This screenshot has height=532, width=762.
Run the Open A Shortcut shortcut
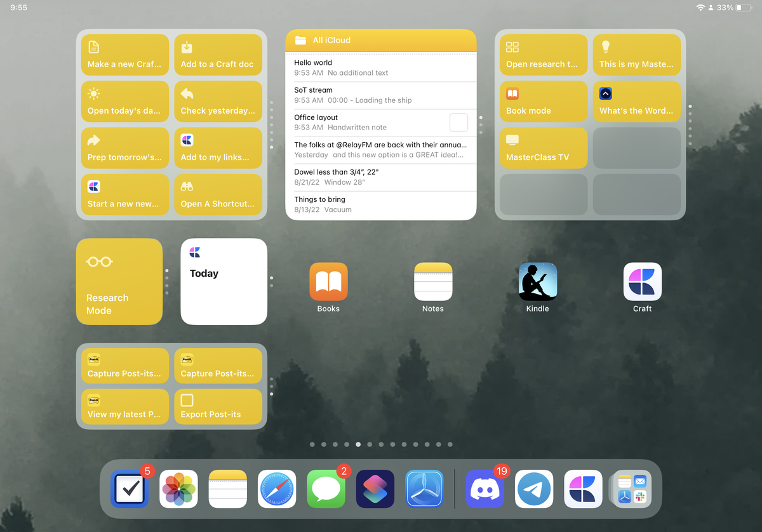(218, 194)
